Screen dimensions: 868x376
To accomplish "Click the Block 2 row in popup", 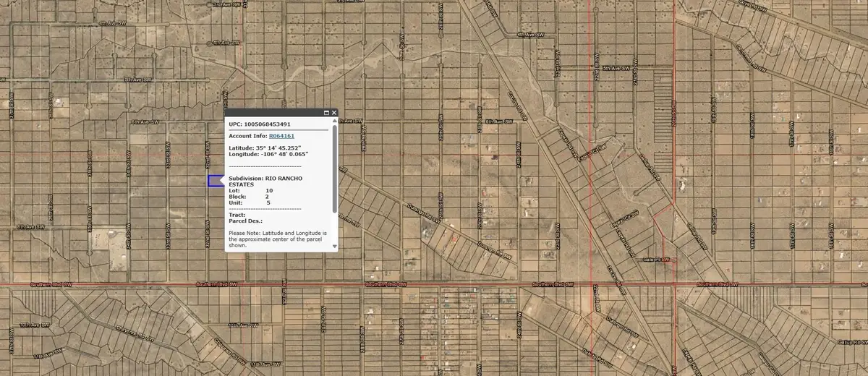I will (x=250, y=197).
